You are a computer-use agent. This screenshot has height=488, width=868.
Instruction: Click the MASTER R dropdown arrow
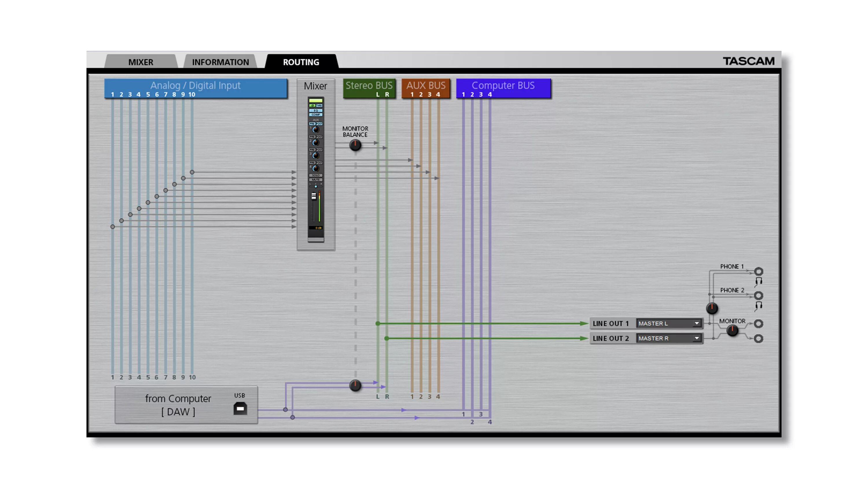[x=696, y=338]
